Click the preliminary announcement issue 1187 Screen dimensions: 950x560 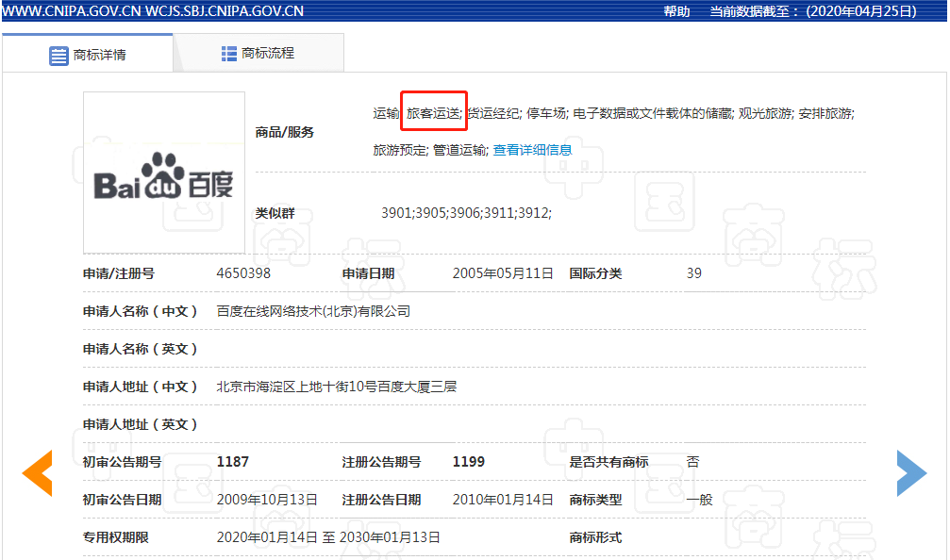point(233,462)
